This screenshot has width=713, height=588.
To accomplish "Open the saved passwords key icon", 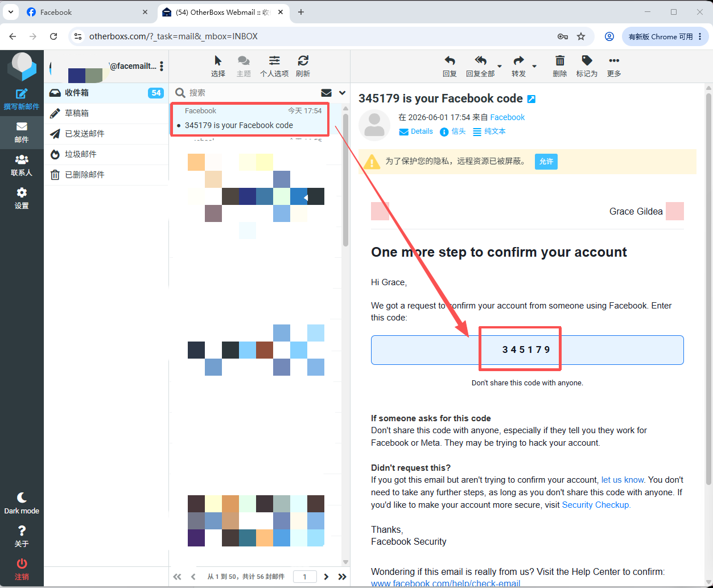I will [x=563, y=36].
